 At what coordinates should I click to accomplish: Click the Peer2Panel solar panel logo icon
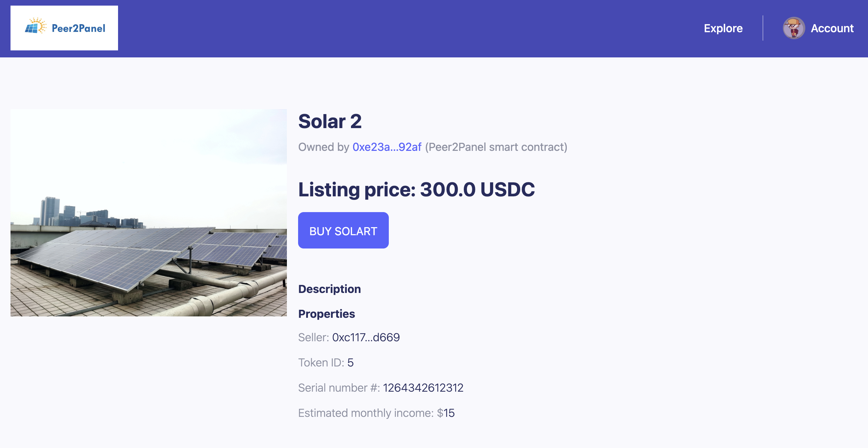pyautogui.click(x=35, y=26)
